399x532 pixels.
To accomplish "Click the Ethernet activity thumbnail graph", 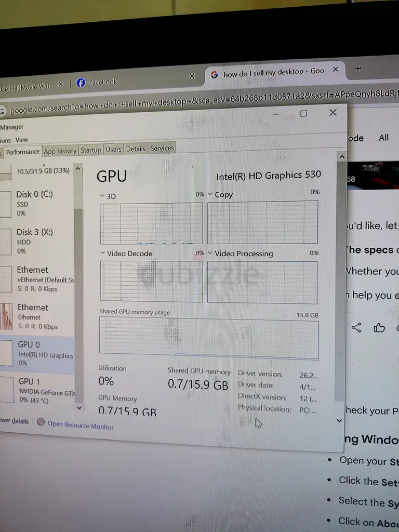I will (6, 316).
